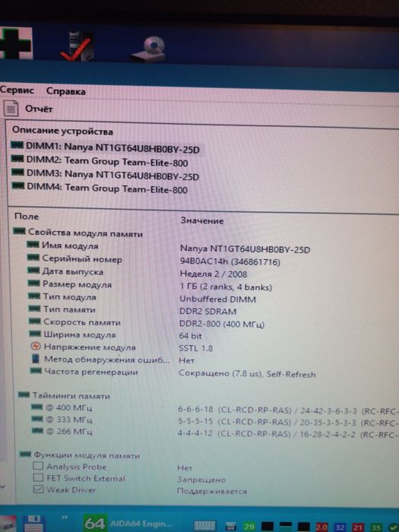Click the Поле column header

tap(27, 216)
